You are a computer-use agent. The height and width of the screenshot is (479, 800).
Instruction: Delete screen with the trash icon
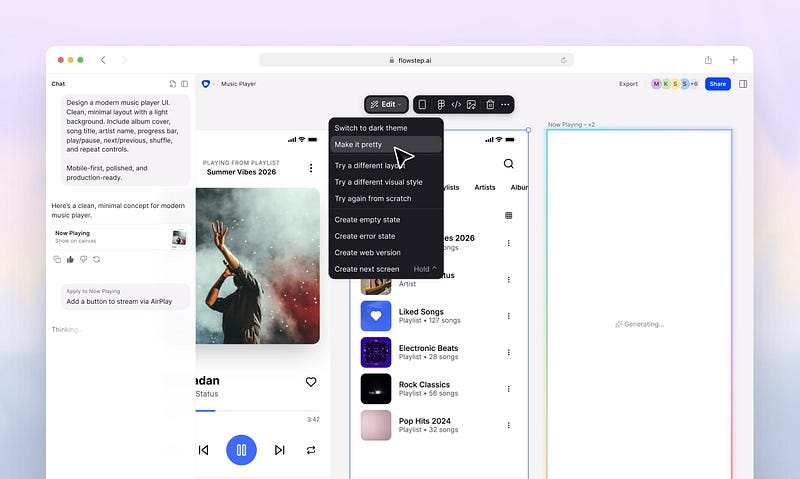(490, 104)
